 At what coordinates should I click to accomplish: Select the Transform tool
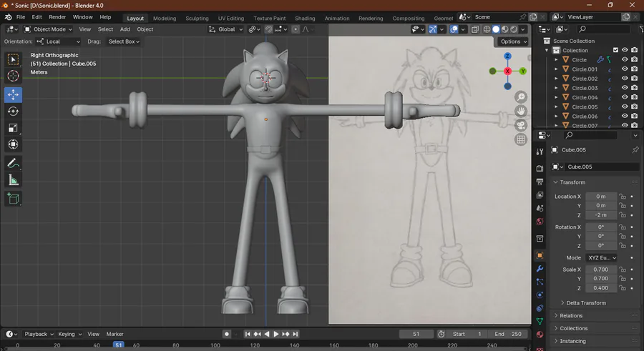(x=13, y=144)
